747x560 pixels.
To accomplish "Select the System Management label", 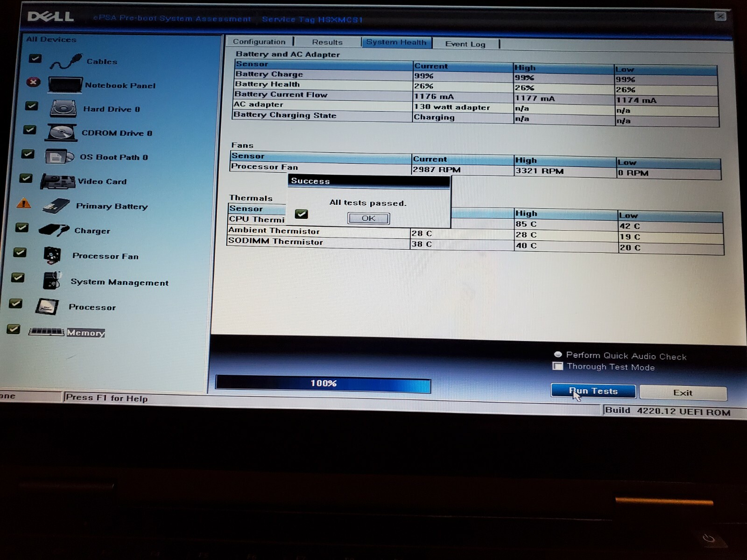I will click(120, 282).
